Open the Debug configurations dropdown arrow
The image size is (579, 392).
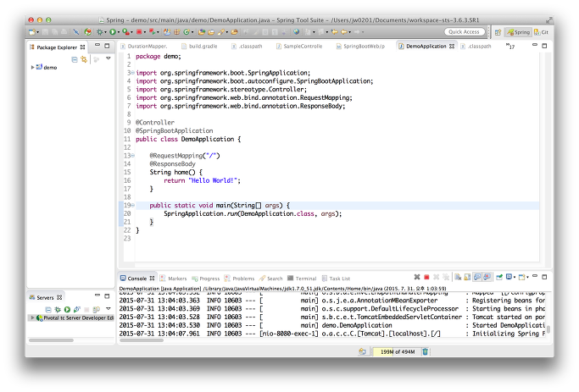coord(105,32)
